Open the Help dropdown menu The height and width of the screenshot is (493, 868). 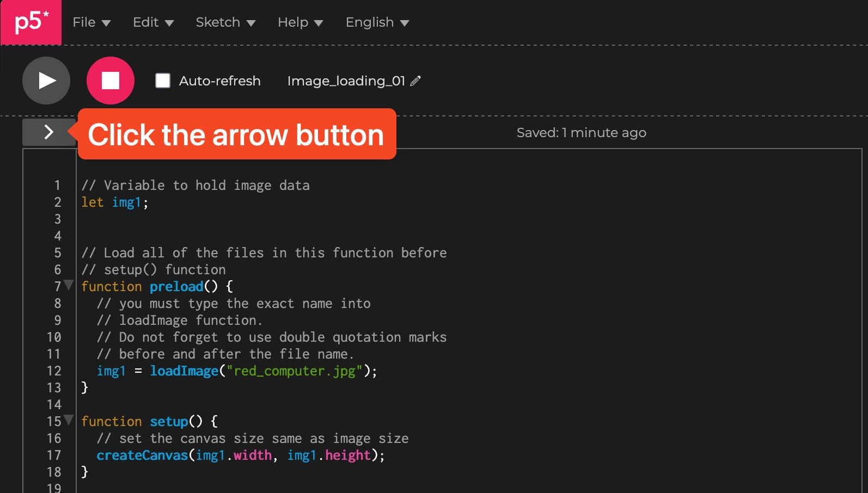[x=300, y=22]
